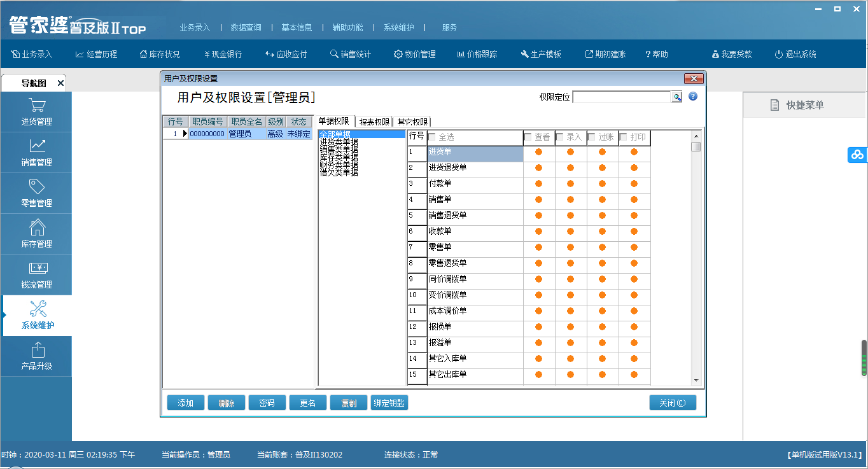Viewport: 868px width, 469px height.
Task: Click the 权限定位 search input field
Action: [622, 97]
